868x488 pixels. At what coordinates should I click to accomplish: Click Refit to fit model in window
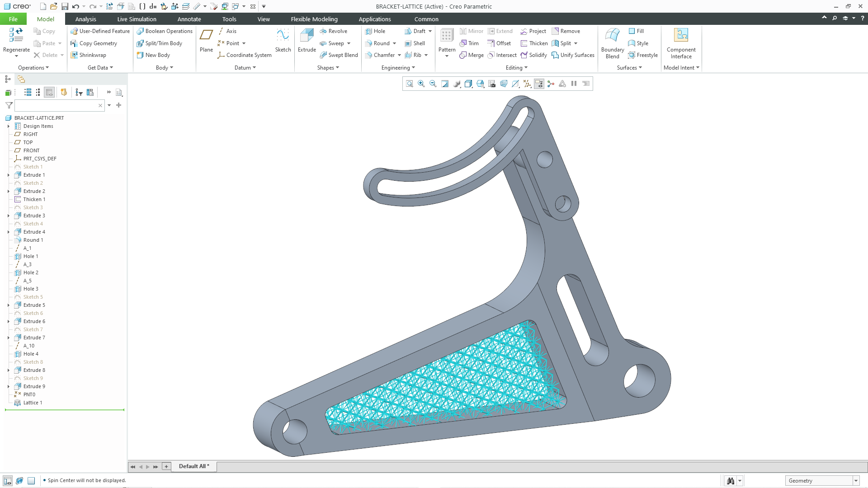click(409, 84)
